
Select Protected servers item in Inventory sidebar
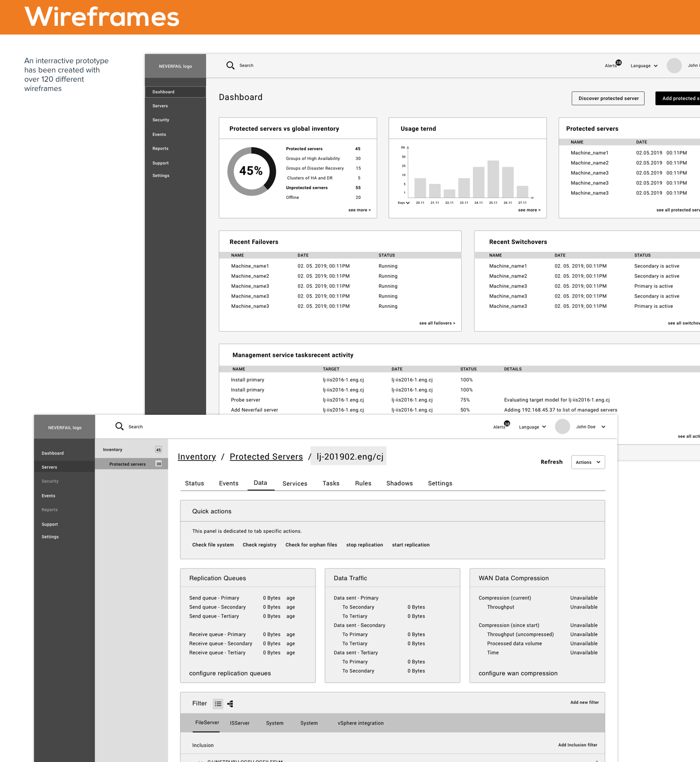point(127,464)
